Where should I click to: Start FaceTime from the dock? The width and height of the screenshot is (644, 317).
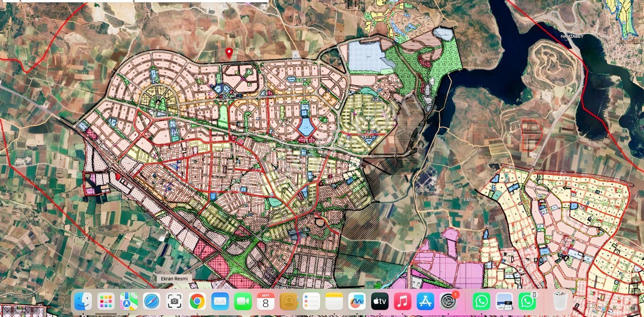click(243, 301)
